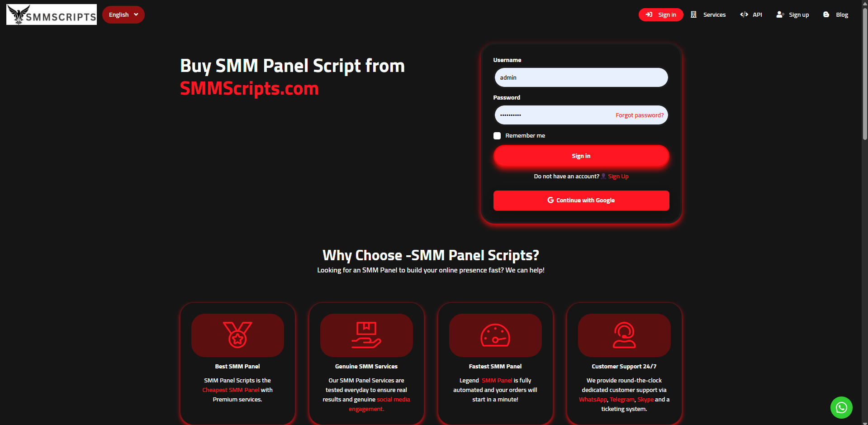Click the page vertical scrollbar
The width and height of the screenshot is (868, 425).
(865, 72)
